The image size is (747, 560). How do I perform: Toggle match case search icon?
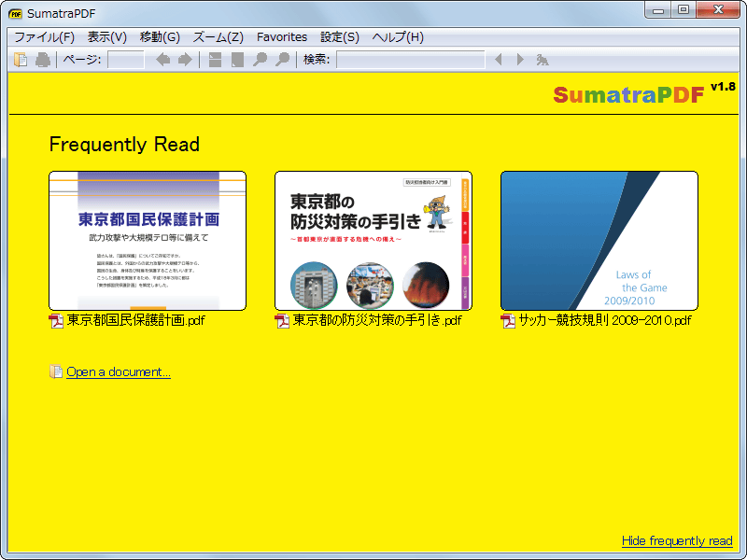coord(543,60)
